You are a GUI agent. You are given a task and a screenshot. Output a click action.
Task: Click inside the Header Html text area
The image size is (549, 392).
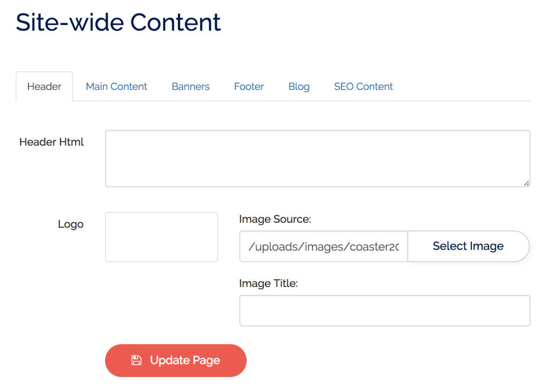tap(317, 158)
